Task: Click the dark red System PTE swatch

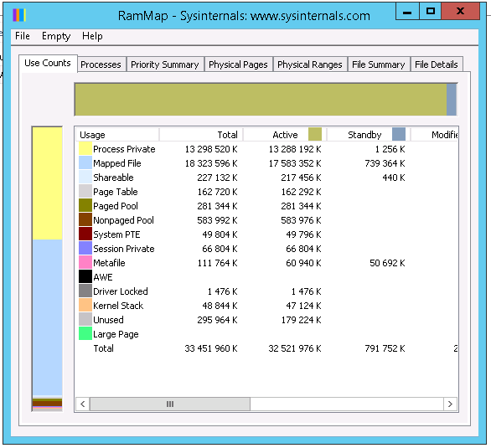Action: pos(85,234)
